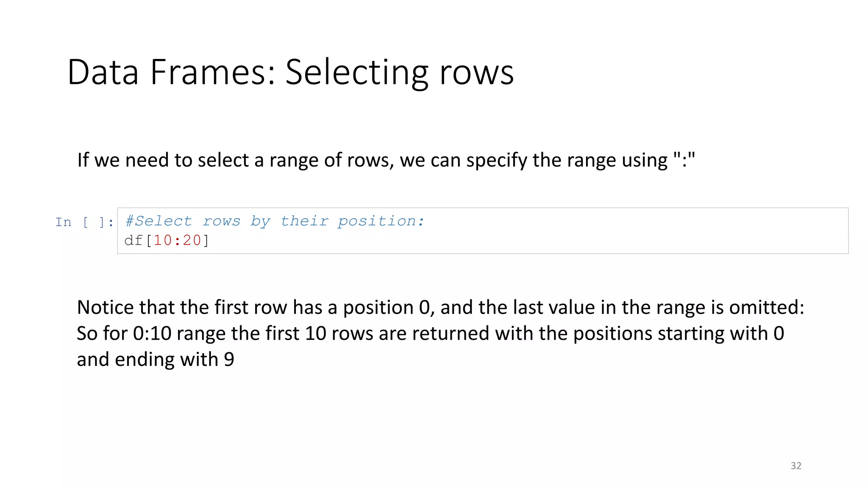
Task: Click the word 'Data' in the title
Action: 103,72
